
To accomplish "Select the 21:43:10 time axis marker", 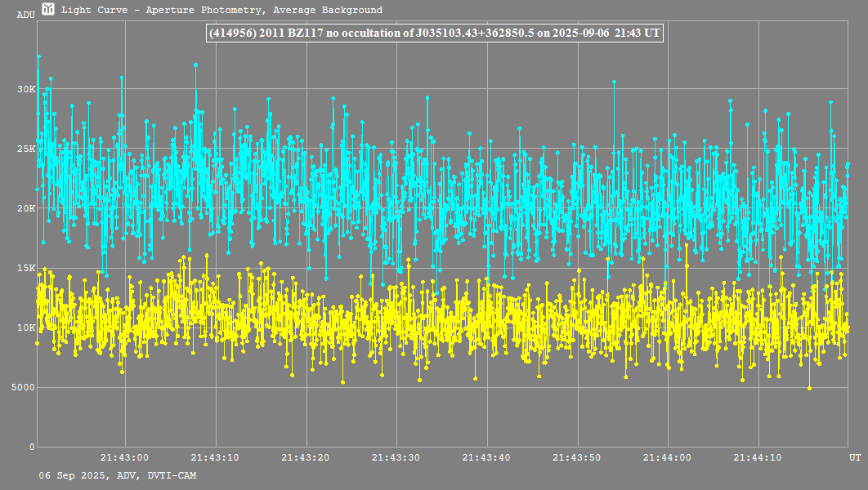I will point(215,457).
